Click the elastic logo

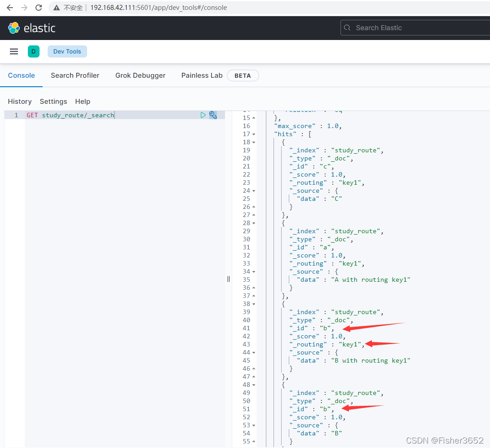(31, 28)
